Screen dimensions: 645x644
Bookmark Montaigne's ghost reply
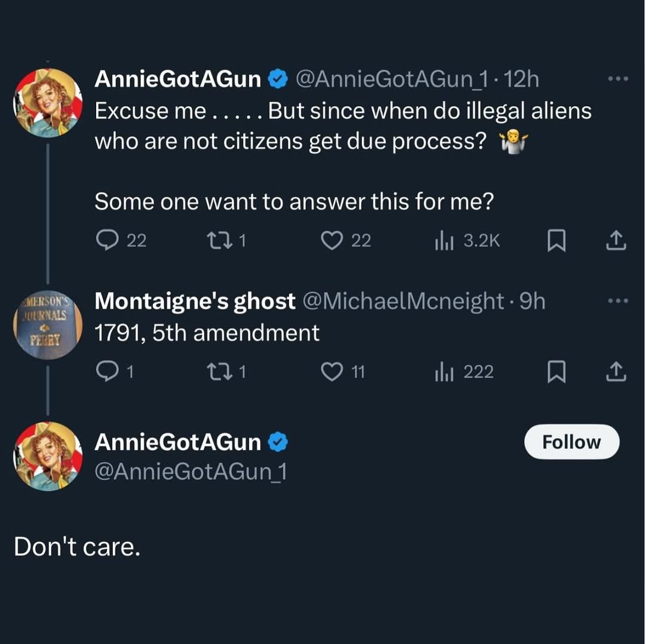coord(557,372)
